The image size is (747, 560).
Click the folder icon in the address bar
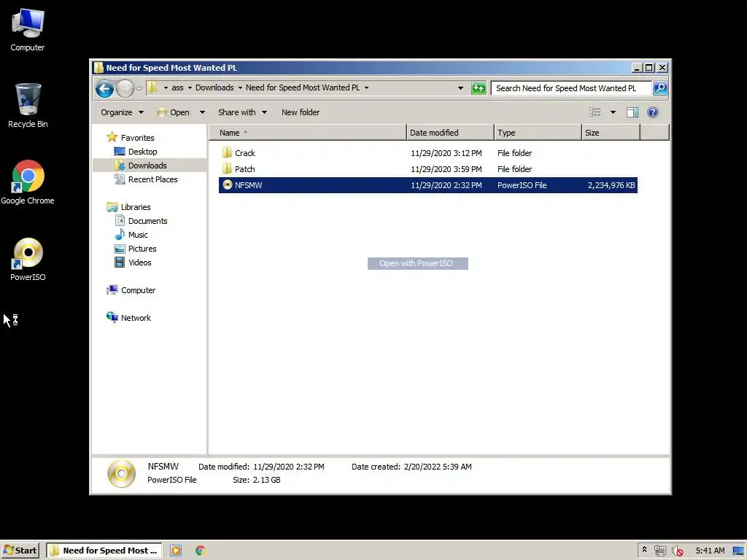click(152, 87)
